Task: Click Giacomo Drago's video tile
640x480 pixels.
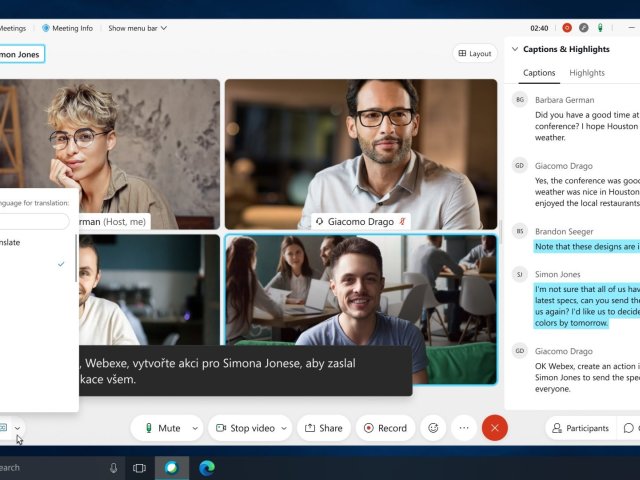Action: [361, 154]
